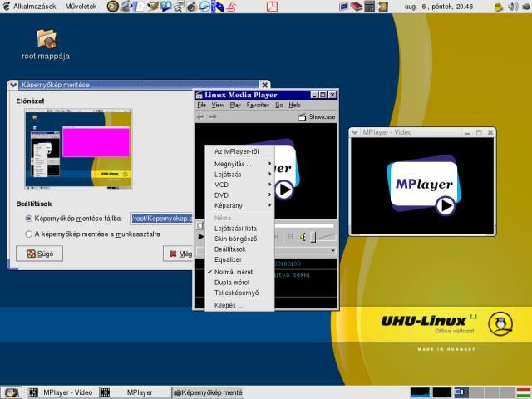The image size is (532, 399).
Task: Click the Súgó help button
Action: click(x=39, y=254)
